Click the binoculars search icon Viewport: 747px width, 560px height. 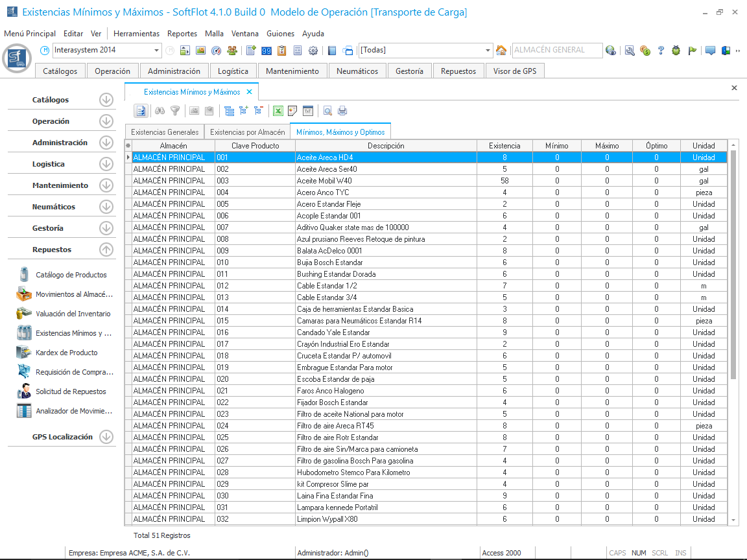[160, 111]
